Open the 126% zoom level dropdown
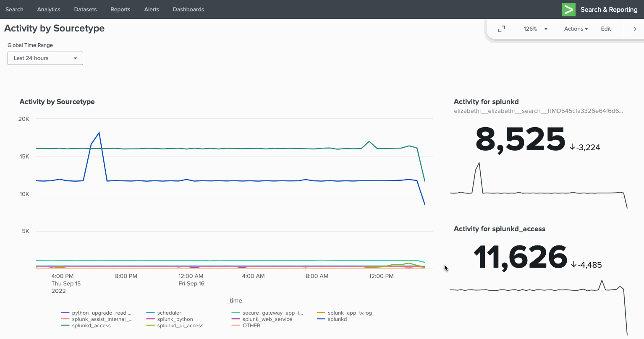This screenshot has width=644, height=339. (536, 29)
